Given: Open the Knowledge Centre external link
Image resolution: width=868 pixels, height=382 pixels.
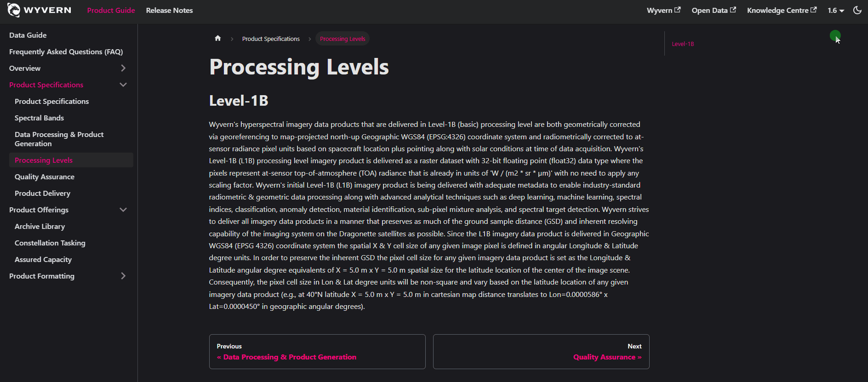Looking at the screenshot, I should pos(782,10).
